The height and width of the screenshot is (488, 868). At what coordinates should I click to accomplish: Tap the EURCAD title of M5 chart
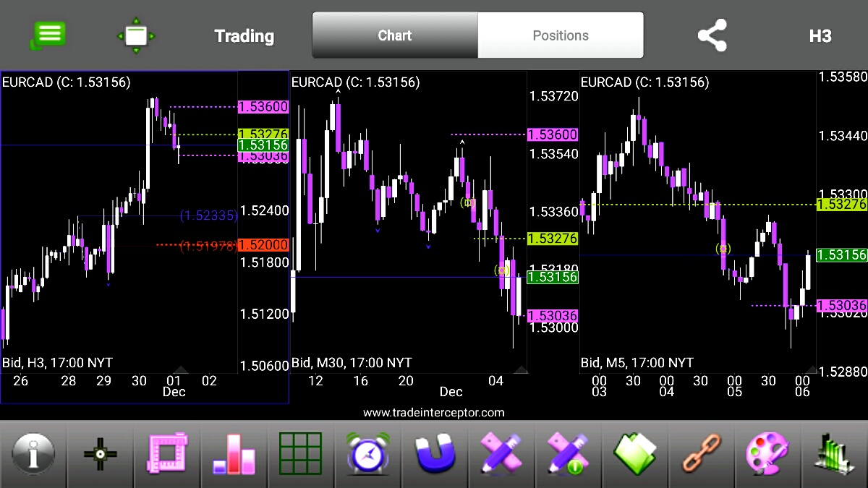click(645, 82)
